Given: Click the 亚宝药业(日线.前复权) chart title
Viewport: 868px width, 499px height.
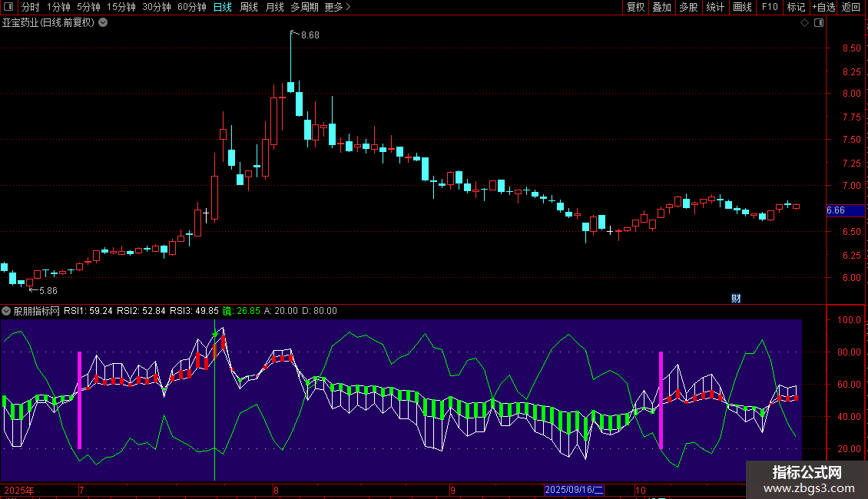Looking at the screenshot, I should click(48, 23).
